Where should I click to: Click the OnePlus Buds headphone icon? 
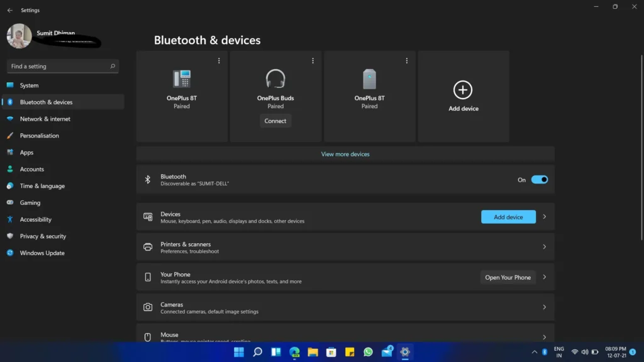click(x=275, y=79)
